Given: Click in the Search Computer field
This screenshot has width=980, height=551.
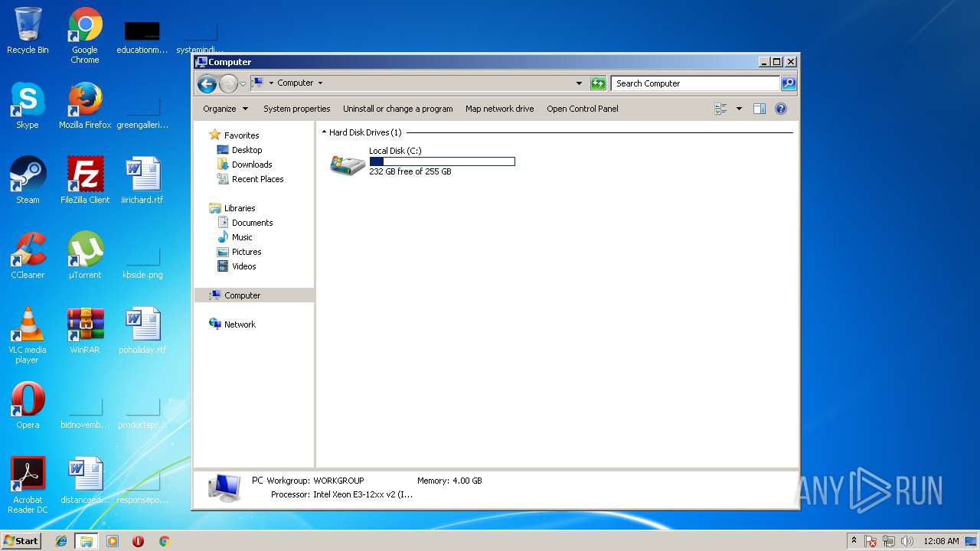Looking at the screenshot, I should 695,83.
